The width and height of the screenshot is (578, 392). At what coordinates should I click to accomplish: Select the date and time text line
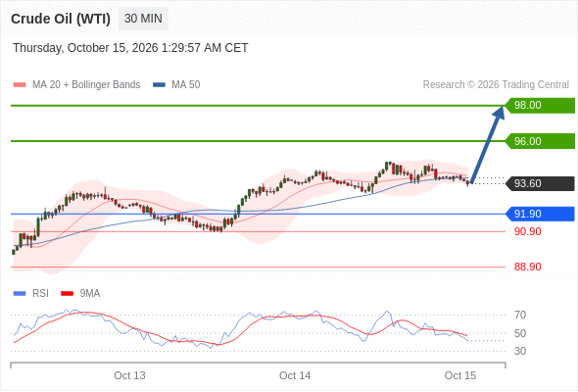tap(130, 48)
